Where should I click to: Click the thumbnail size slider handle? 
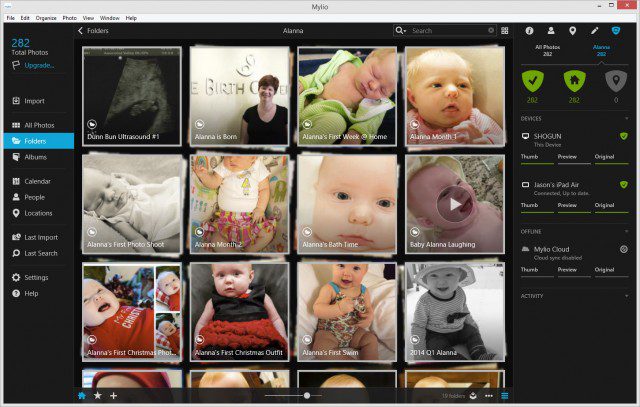(x=307, y=395)
